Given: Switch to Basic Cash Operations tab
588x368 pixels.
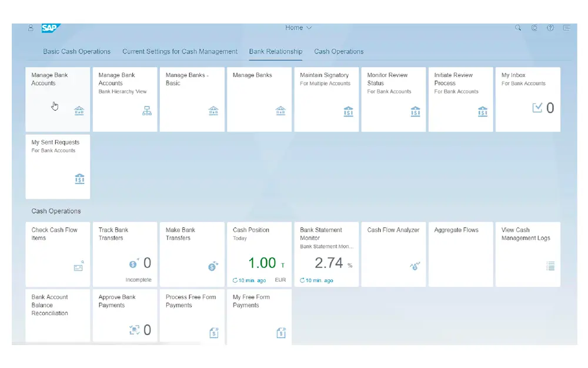Looking at the screenshot, I should click(x=76, y=52).
